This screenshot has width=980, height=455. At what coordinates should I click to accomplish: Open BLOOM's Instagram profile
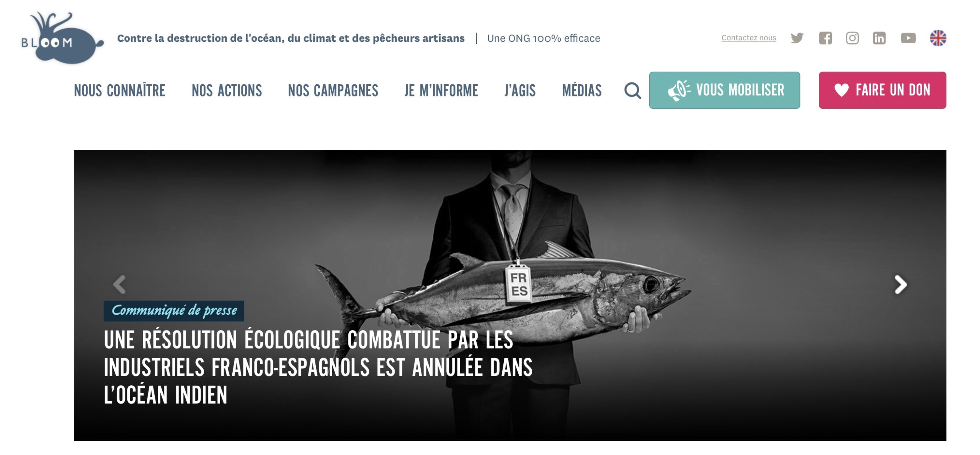pos(852,38)
